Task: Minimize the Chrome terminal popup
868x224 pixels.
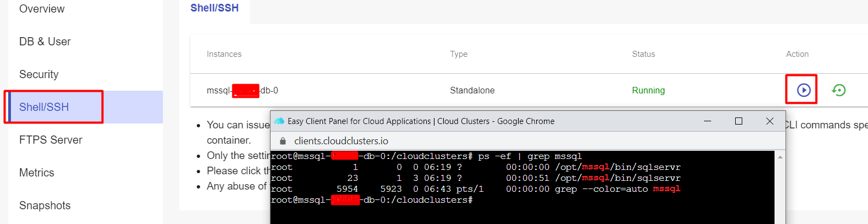Action: point(707,121)
